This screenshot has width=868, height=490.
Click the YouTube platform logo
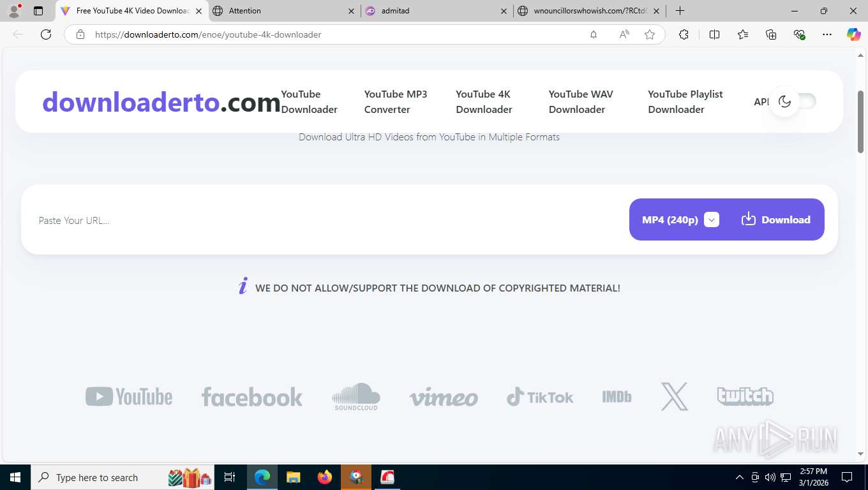click(129, 397)
